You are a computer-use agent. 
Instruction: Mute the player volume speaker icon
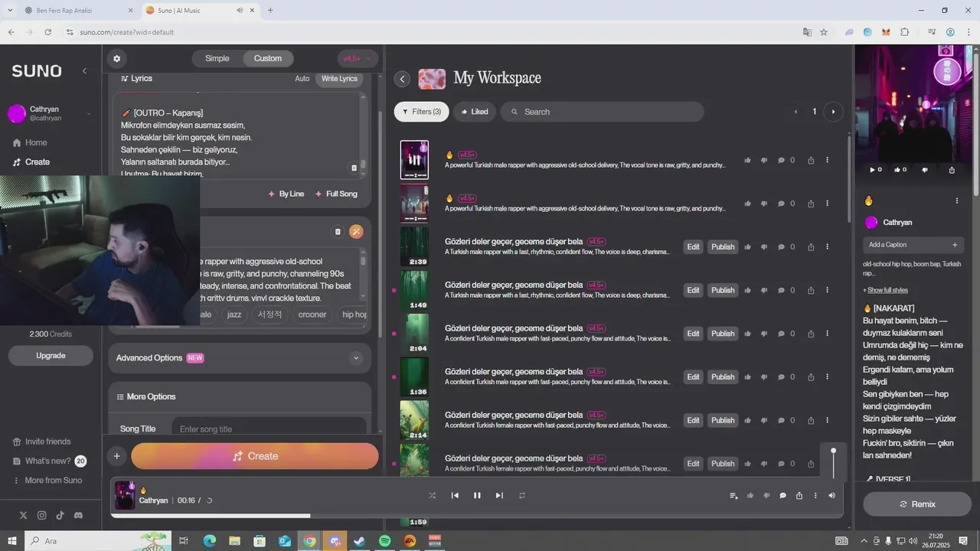pos(832,496)
